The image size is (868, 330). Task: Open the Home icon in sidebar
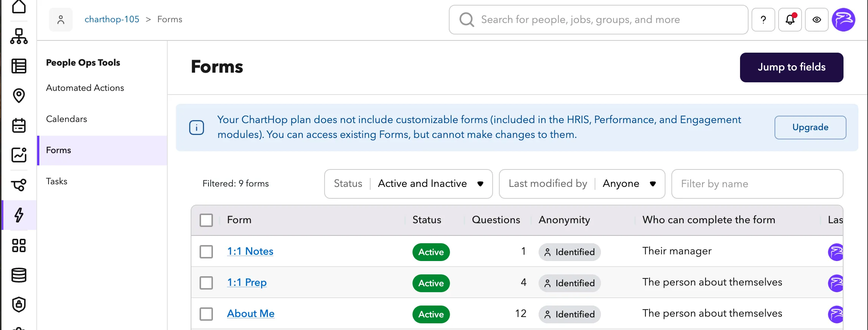[x=19, y=6]
